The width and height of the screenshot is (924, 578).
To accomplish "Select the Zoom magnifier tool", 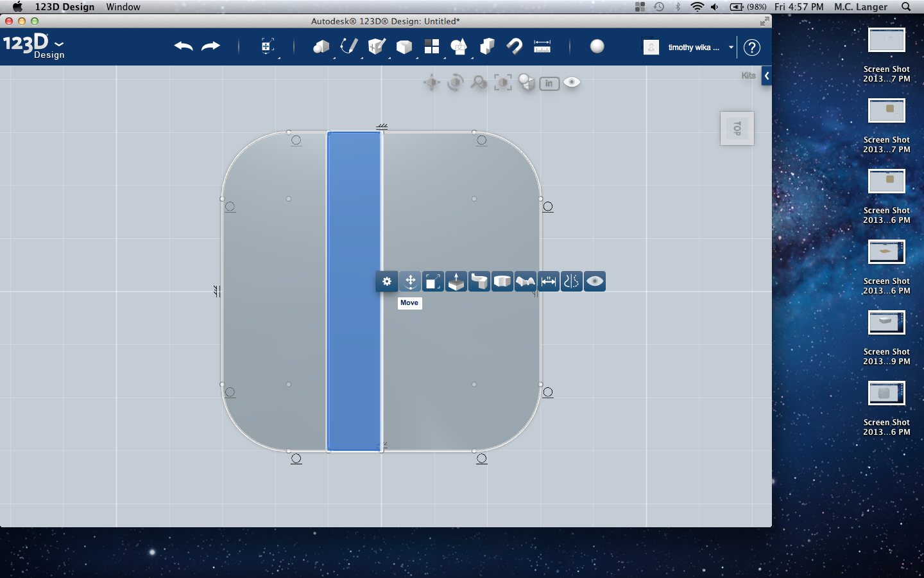I will coord(479,83).
